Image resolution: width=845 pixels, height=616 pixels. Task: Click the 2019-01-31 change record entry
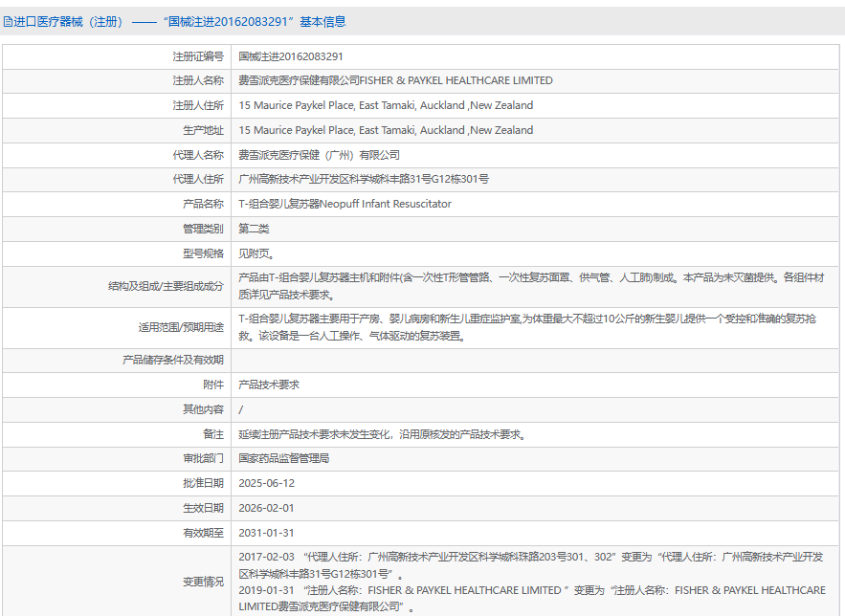[x=532, y=598]
